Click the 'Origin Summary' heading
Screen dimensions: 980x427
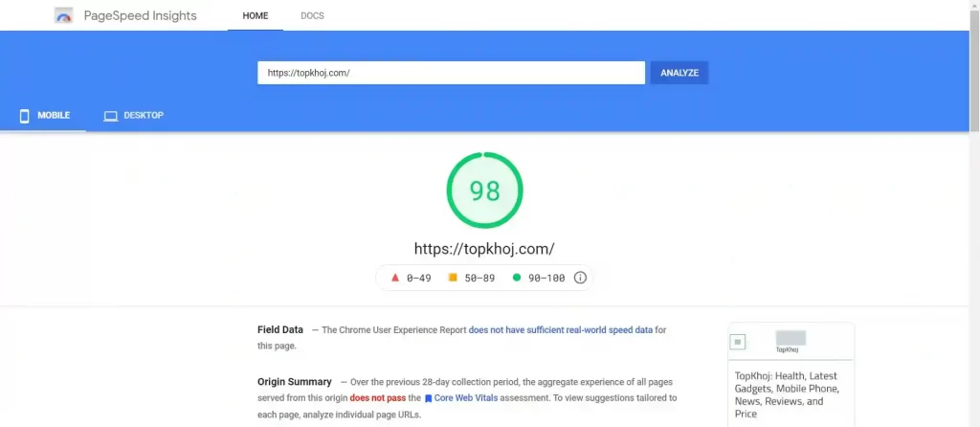coord(295,381)
